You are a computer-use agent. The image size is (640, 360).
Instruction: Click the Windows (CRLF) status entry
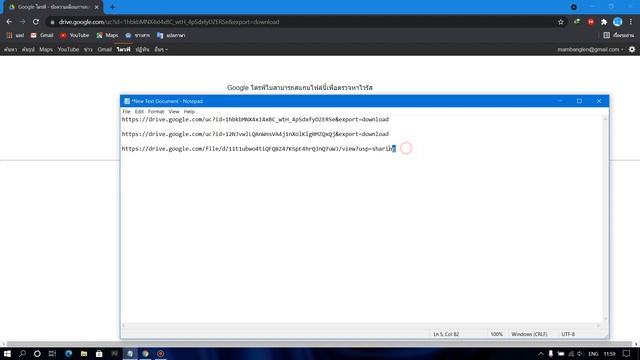529,334
